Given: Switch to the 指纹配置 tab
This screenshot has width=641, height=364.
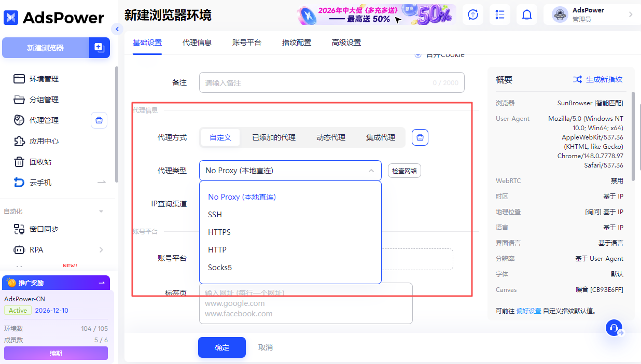Looking at the screenshot, I should pyautogui.click(x=297, y=43).
